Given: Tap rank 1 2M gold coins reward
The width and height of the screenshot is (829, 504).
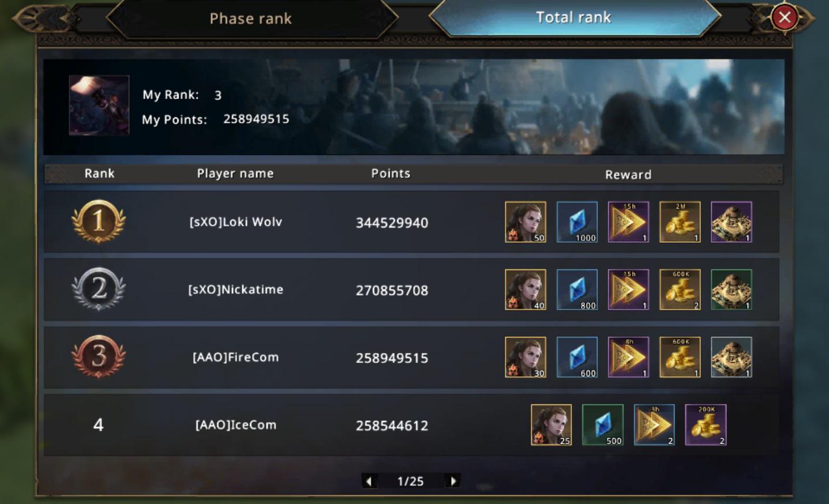Looking at the screenshot, I should (x=680, y=222).
